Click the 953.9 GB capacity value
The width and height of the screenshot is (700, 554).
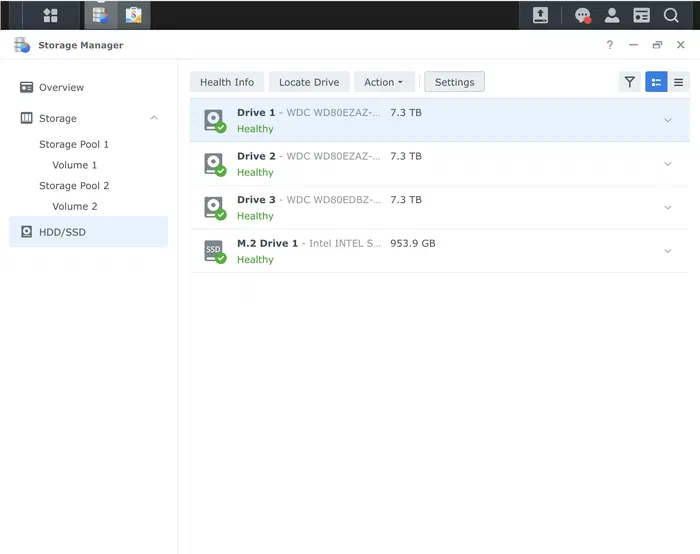tap(412, 243)
